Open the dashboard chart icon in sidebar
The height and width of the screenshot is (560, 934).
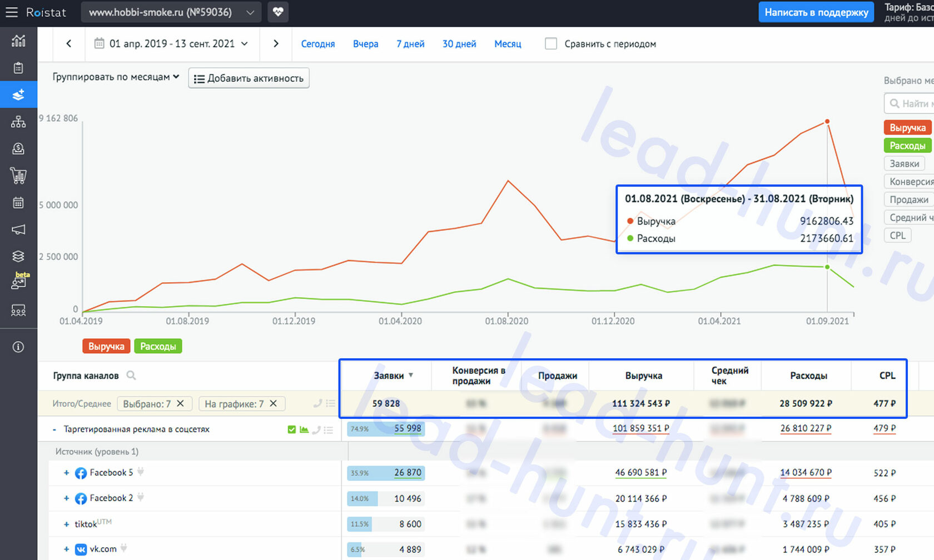(x=18, y=41)
